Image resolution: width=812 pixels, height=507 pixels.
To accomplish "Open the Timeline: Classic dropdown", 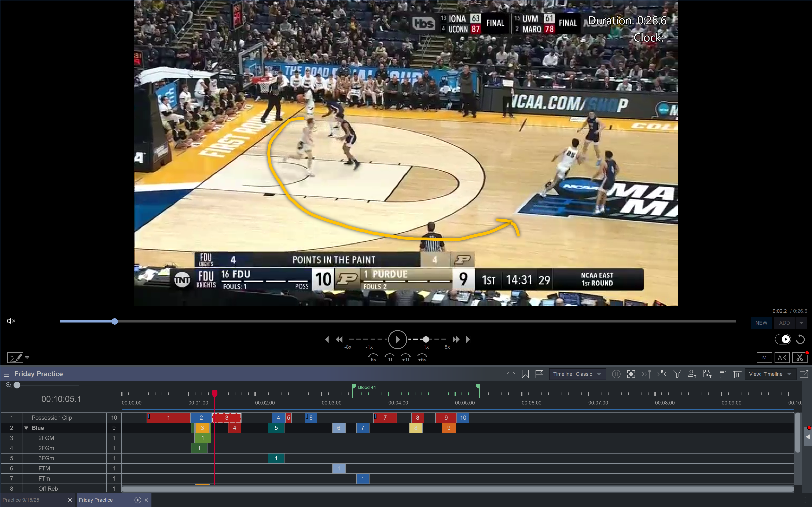I will pyautogui.click(x=577, y=374).
